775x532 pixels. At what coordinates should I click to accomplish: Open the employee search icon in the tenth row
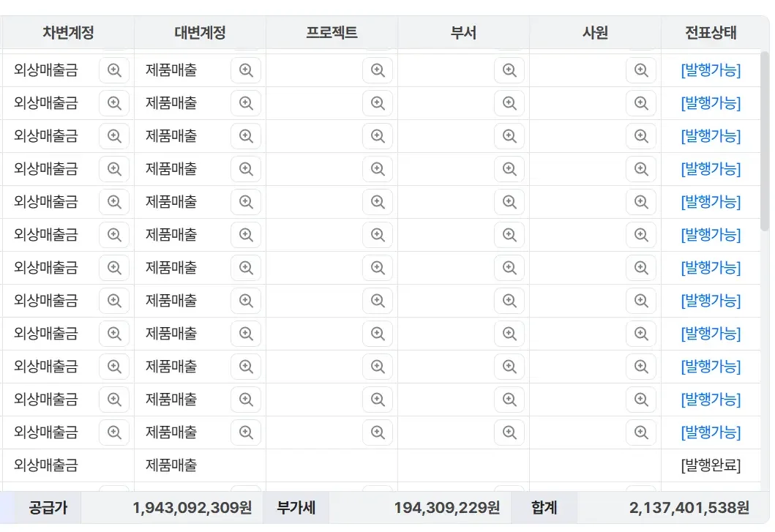[x=641, y=367]
